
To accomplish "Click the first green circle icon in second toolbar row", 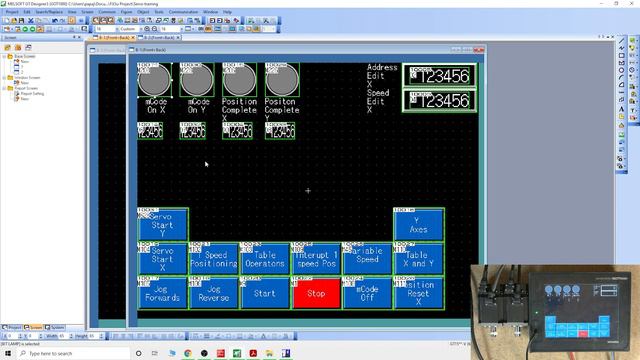I will (25, 29).
